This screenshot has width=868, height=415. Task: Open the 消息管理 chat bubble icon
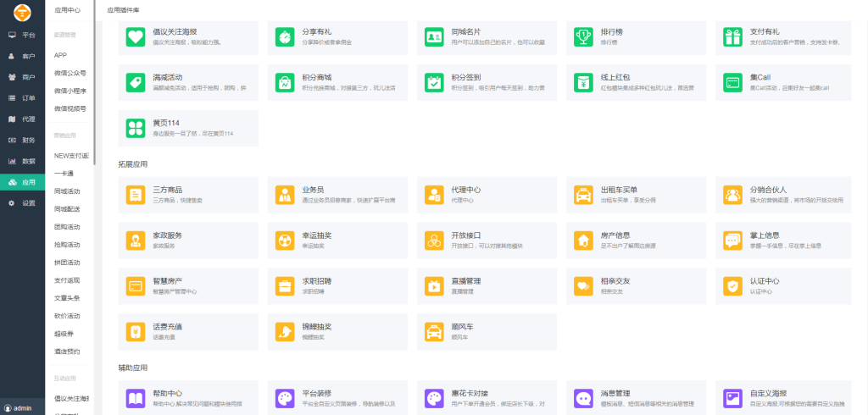click(x=583, y=398)
